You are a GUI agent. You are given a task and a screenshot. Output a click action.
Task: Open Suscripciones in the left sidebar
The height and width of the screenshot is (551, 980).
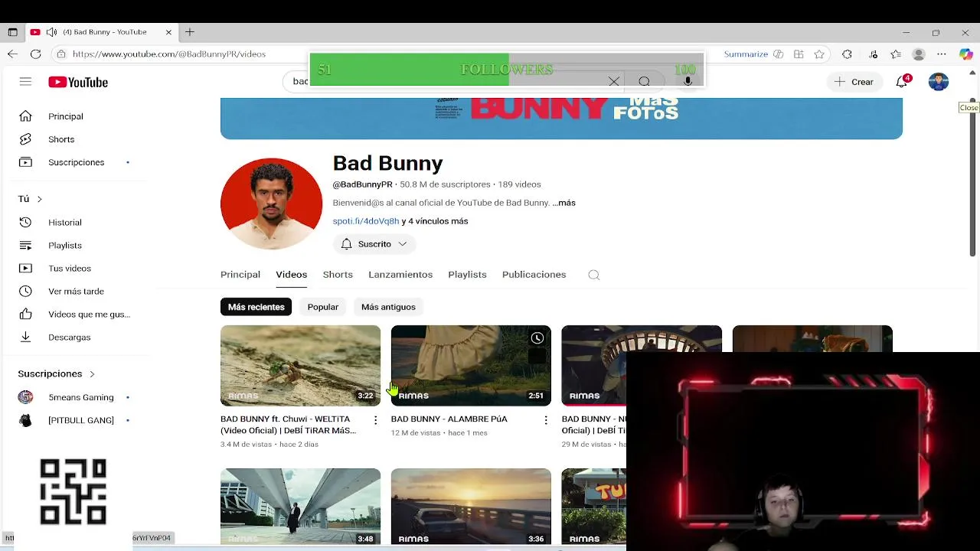(76, 162)
